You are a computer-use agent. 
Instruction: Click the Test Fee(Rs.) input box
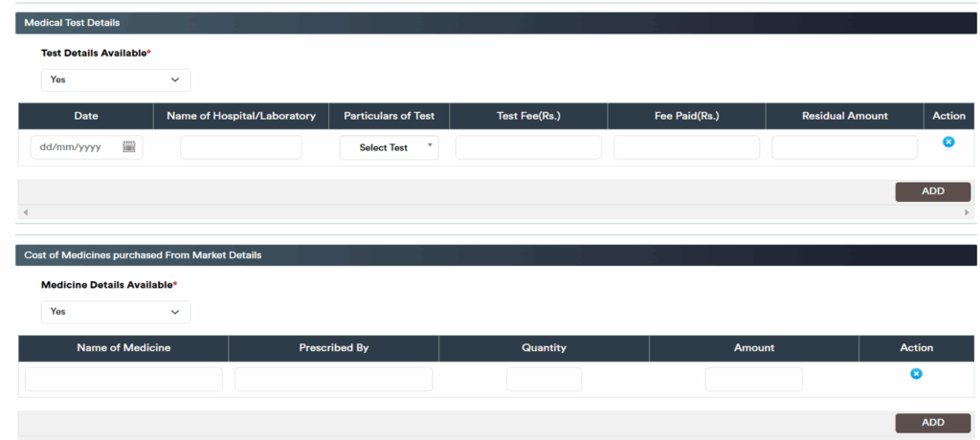(x=528, y=147)
